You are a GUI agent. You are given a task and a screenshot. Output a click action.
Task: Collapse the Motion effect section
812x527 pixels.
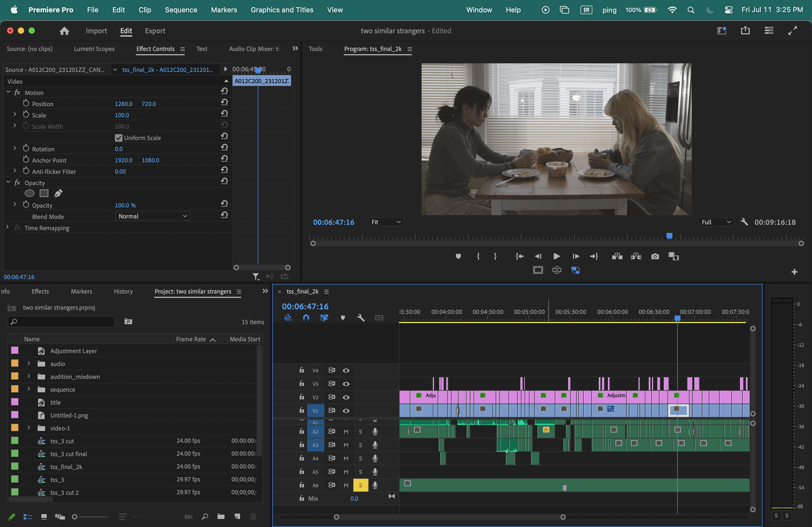coord(9,92)
